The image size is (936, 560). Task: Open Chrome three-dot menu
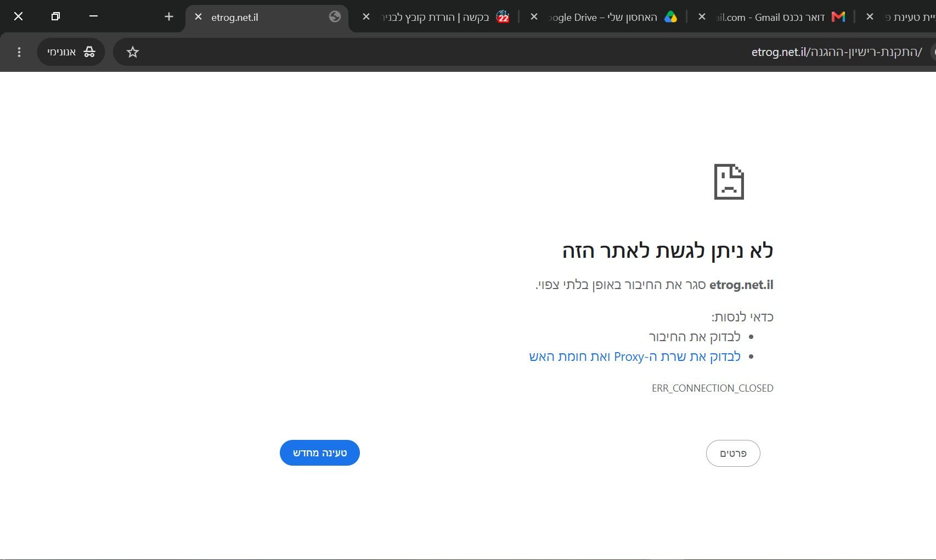(x=19, y=52)
